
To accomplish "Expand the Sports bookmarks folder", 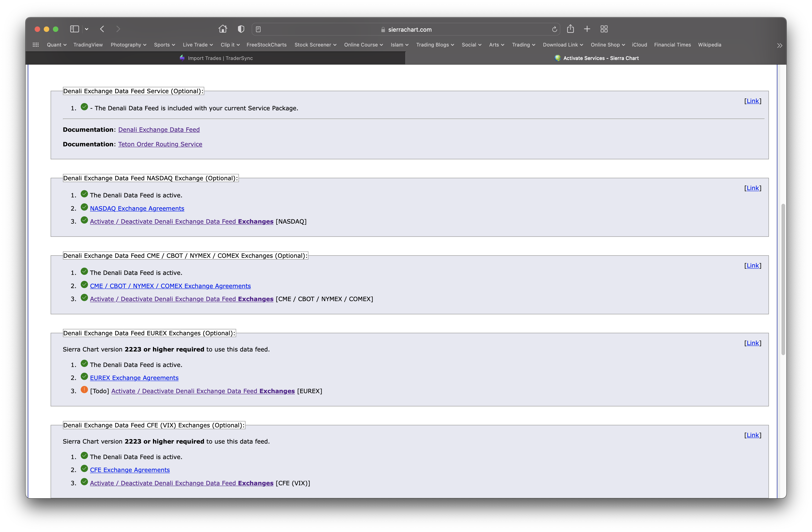I will (164, 45).
